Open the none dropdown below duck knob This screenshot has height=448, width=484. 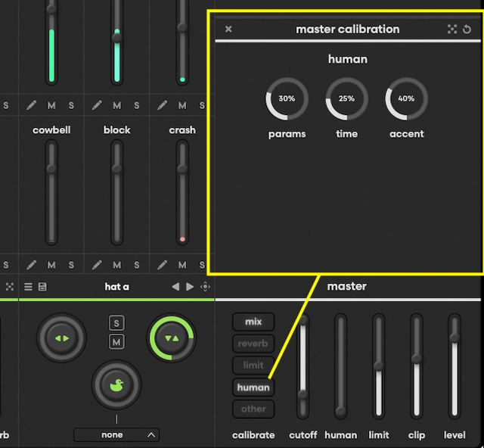[x=116, y=434]
